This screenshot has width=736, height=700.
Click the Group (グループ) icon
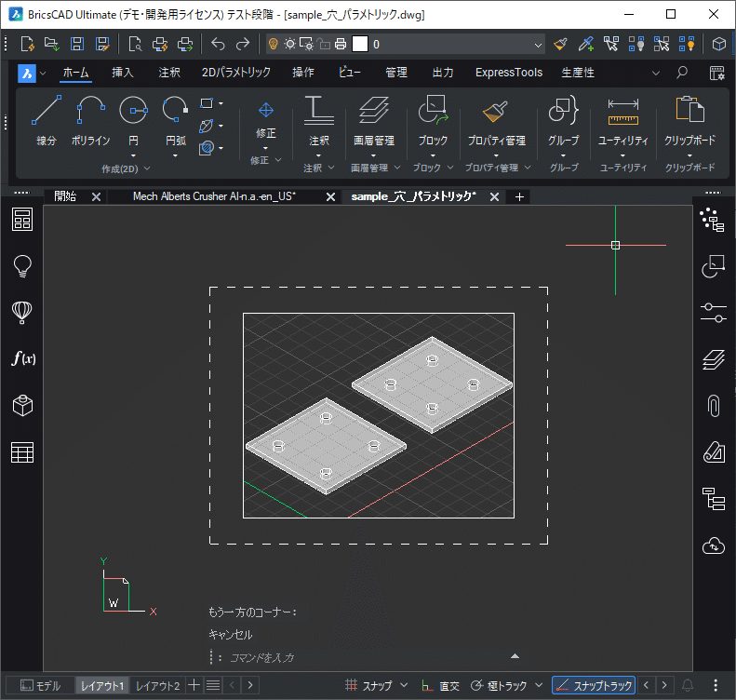pyautogui.click(x=563, y=111)
